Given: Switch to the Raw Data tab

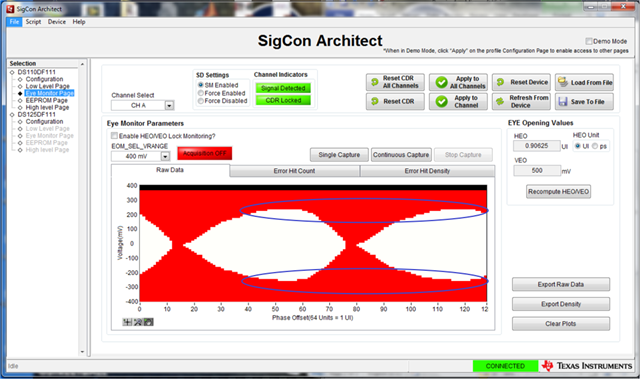Looking at the screenshot, I should 170,170.
